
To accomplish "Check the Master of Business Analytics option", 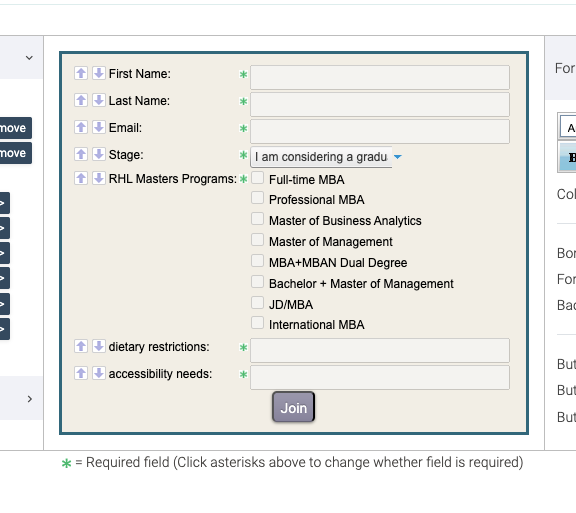I will tap(257, 219).
